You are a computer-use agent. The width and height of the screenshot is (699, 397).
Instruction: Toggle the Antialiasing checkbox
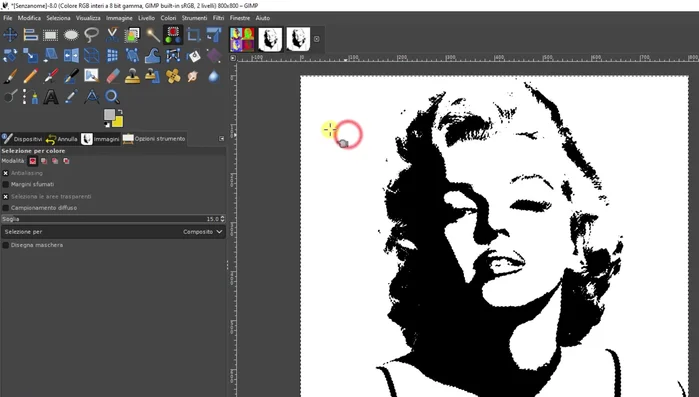pyautogui.click(x=6, y=173)
